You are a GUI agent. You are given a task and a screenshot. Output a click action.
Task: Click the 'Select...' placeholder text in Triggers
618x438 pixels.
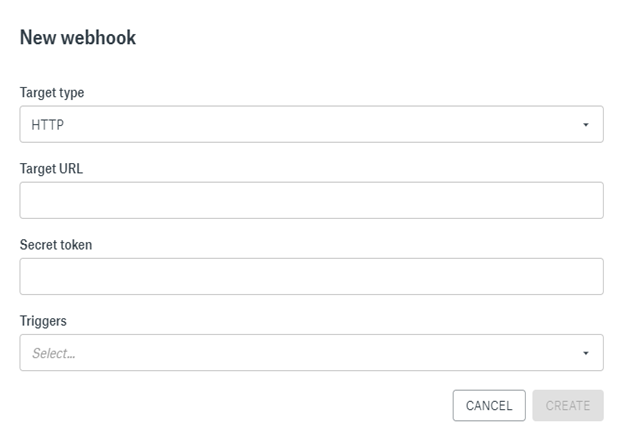[x=53, y=353]
